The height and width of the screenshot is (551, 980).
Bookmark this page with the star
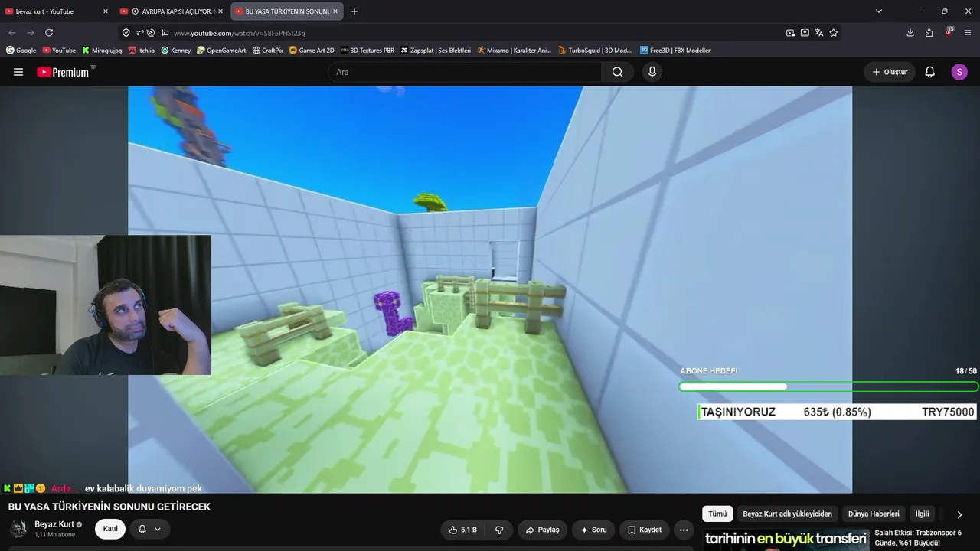tap(834, 33)
